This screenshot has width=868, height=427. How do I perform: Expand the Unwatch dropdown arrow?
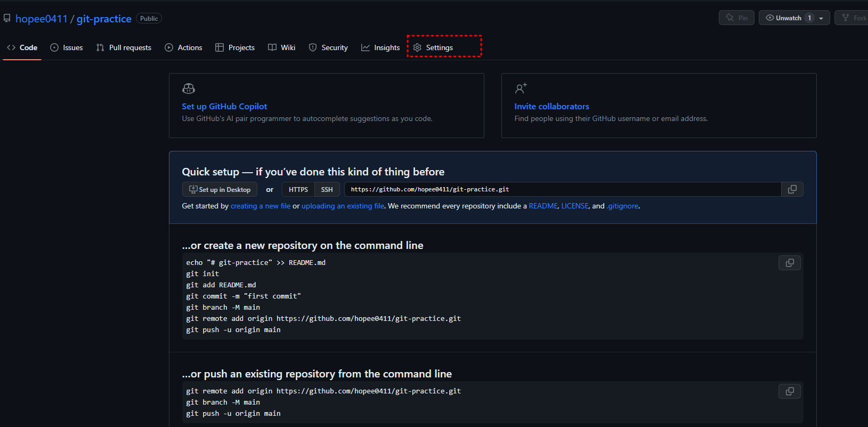click(821, 18)
